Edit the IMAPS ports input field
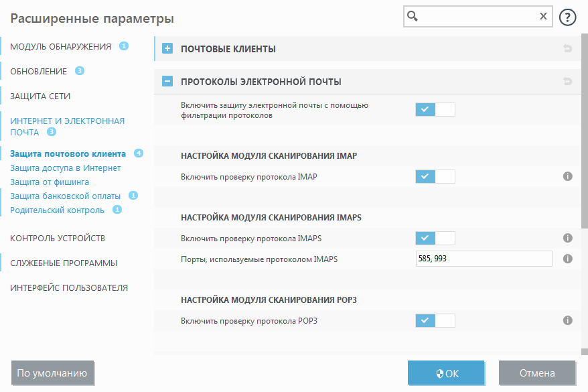 (x=484, y=258)
